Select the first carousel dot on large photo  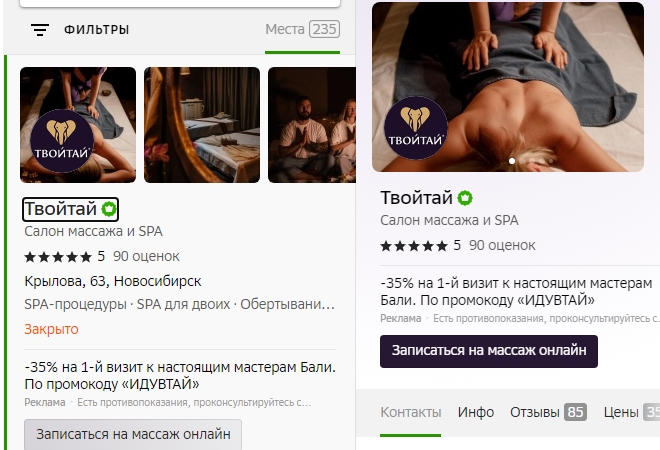pyautogui.click(x=512, y=161)
